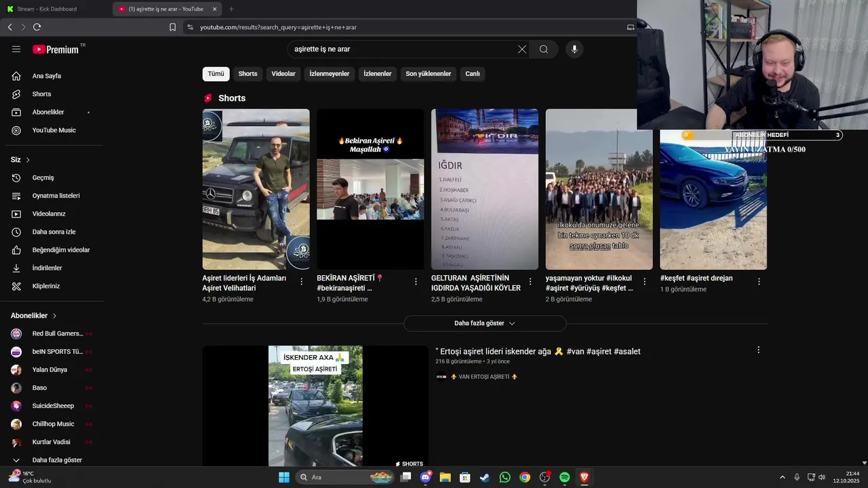
Task: Open Oynatma listeleri
Action: (x=54, y=196)
